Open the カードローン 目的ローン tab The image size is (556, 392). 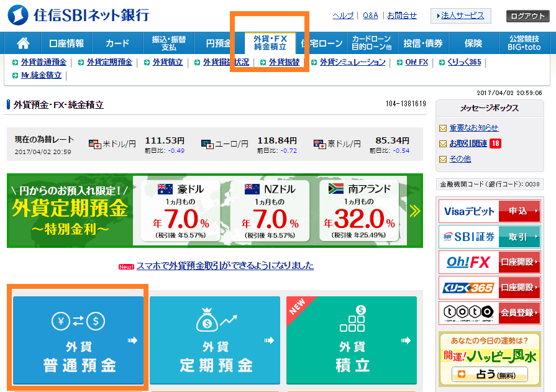(x=371, y=43)
